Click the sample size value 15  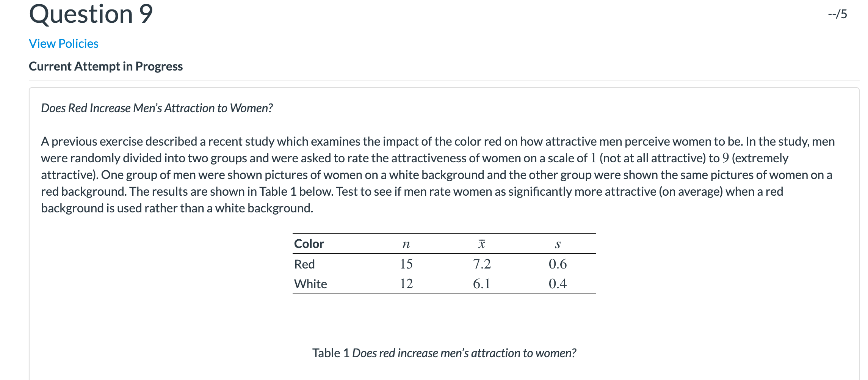pyautogui.click(x=406, y=264)
